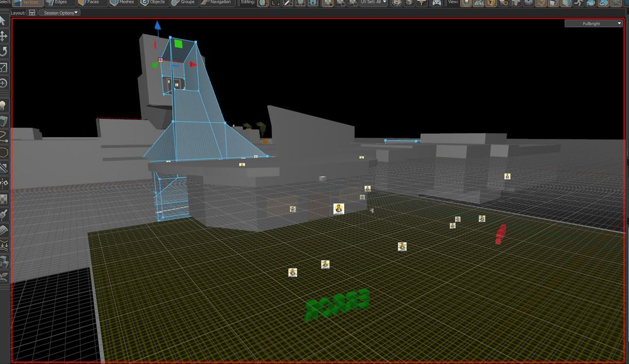Select the Clipping tool

pos(4,168)
